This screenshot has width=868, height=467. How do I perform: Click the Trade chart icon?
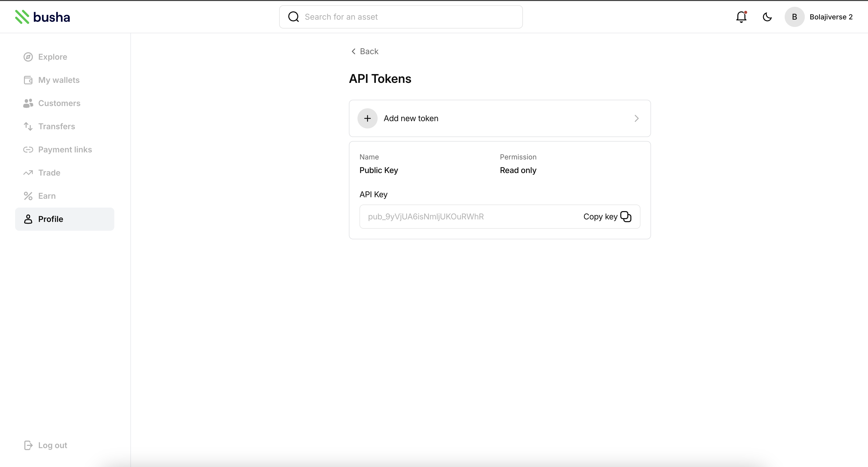click(x=28, y=173)
